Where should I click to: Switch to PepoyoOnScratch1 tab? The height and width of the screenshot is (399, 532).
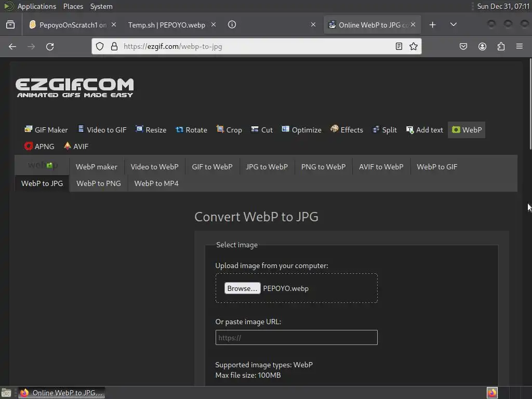[68, 25]
